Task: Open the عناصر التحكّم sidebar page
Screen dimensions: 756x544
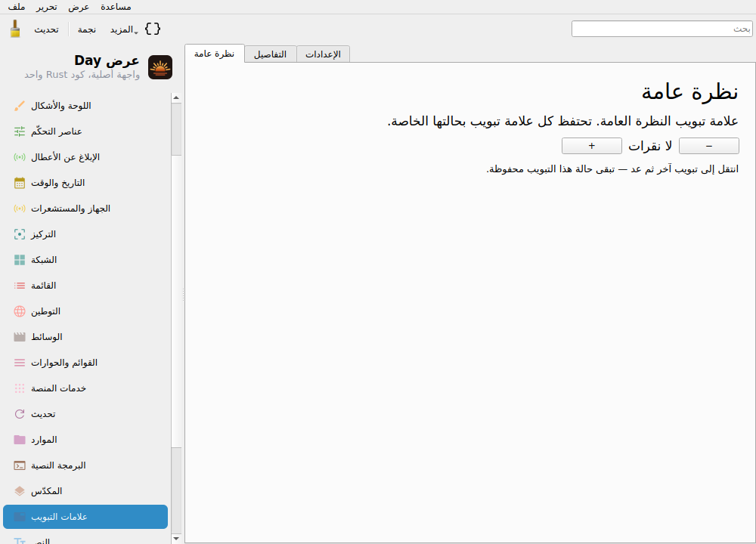Action: pos(85,131)
